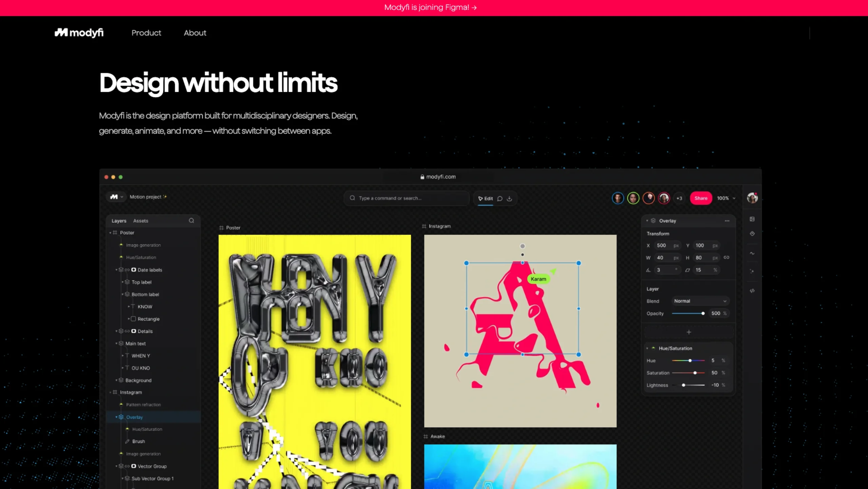Click the image icon in right sidebar
The height and width of the screenshot is (489, 868).
coord(752,219)
